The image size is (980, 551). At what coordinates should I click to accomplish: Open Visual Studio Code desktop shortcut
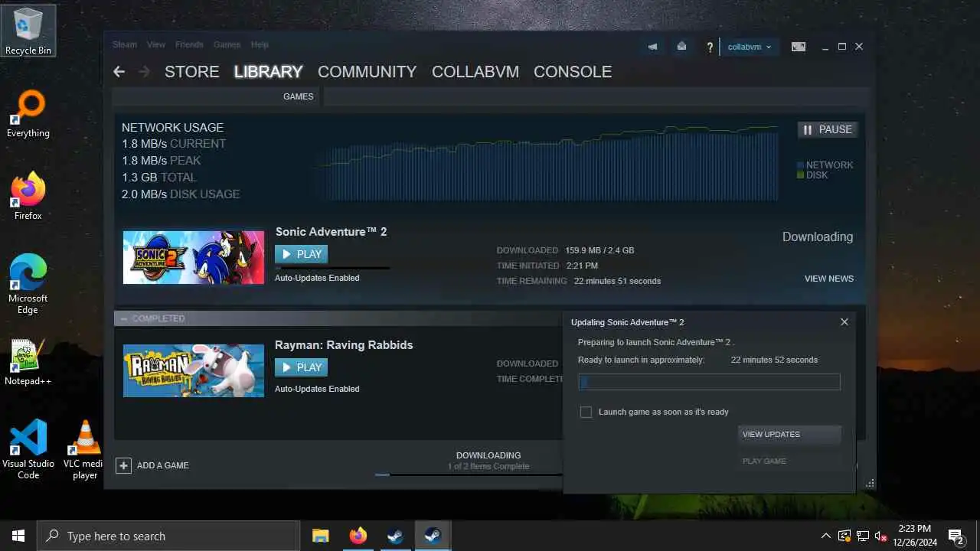28,450
